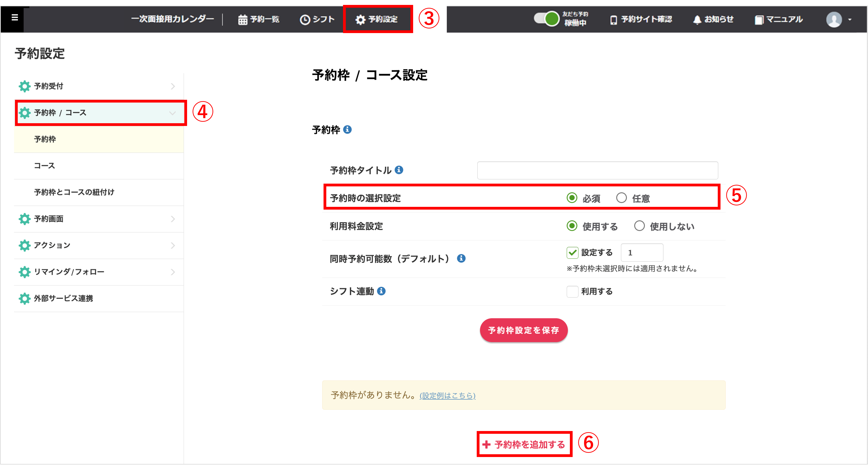Click the phone icon beside 予約サイト確認
Viewport: 868px width, 470px height.
coord(614,20)
